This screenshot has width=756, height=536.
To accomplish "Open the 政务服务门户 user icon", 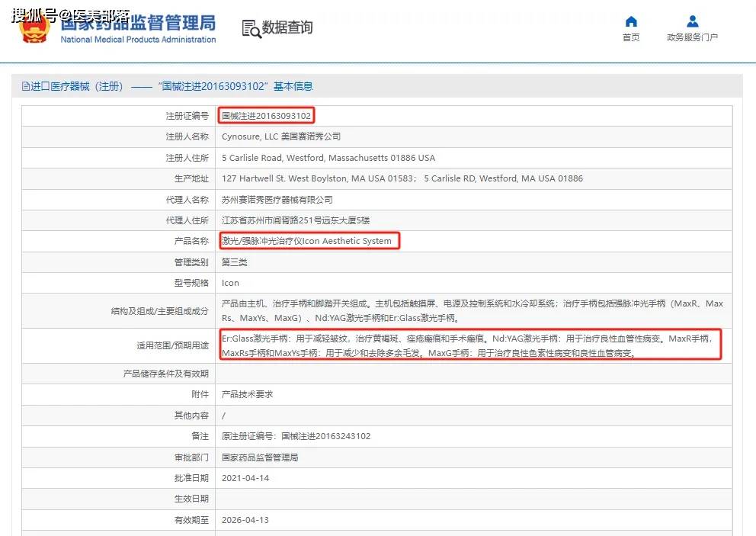I will (x=692, y=21).
